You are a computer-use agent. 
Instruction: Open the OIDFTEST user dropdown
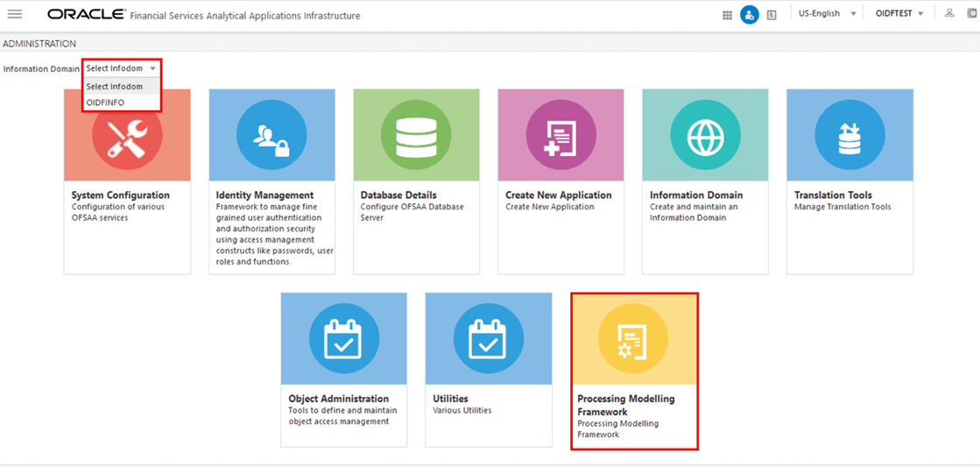pos(898,14)
